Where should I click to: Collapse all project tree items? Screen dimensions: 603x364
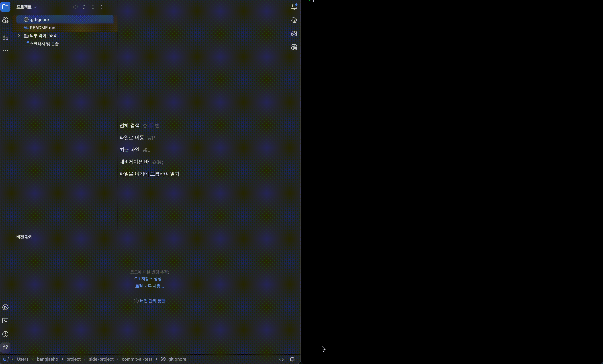pos(93,7)
